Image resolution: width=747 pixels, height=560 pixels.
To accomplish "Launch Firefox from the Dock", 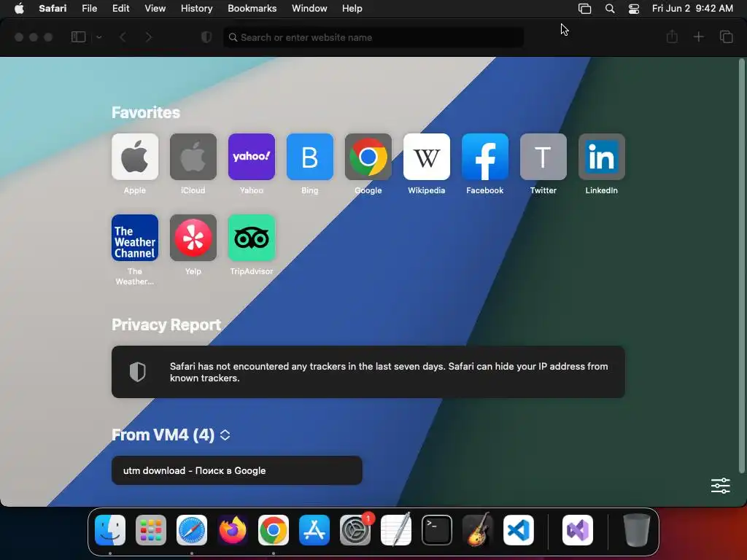I will pyautogui.click(x=233, y=530).
